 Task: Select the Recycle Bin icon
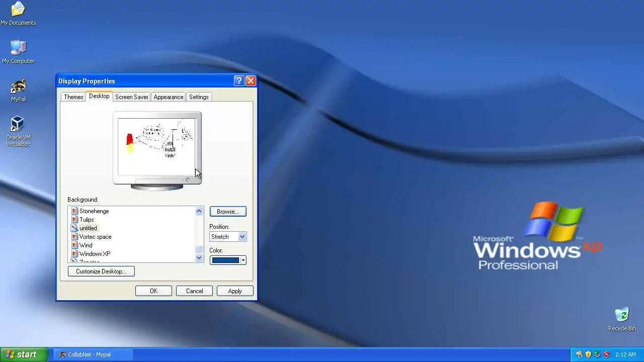(x=622, y=319)
